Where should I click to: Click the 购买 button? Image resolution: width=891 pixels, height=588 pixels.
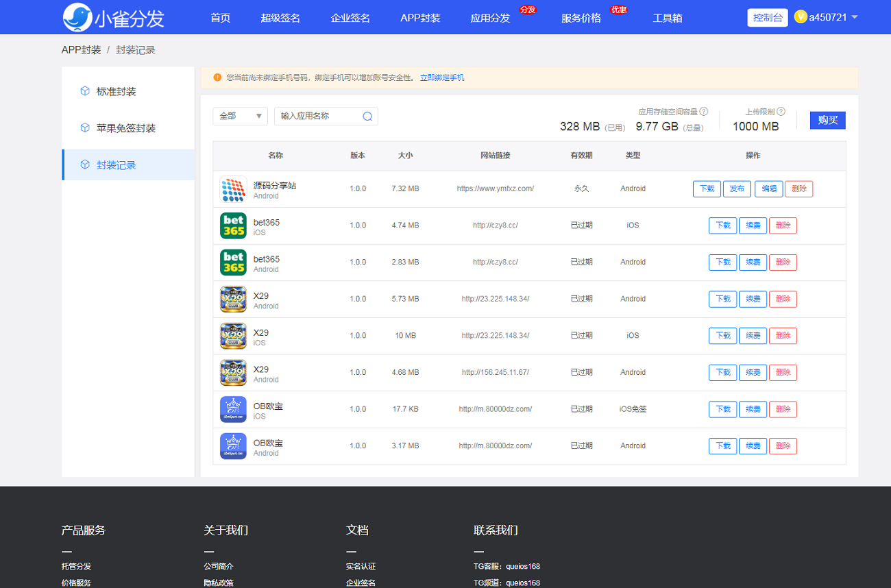click(x=827, y=120)
